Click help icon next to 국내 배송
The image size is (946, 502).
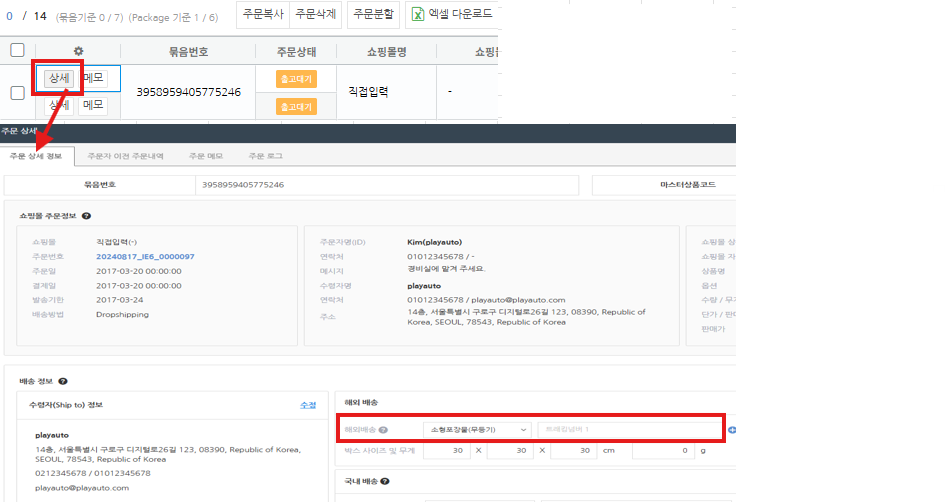385,481
